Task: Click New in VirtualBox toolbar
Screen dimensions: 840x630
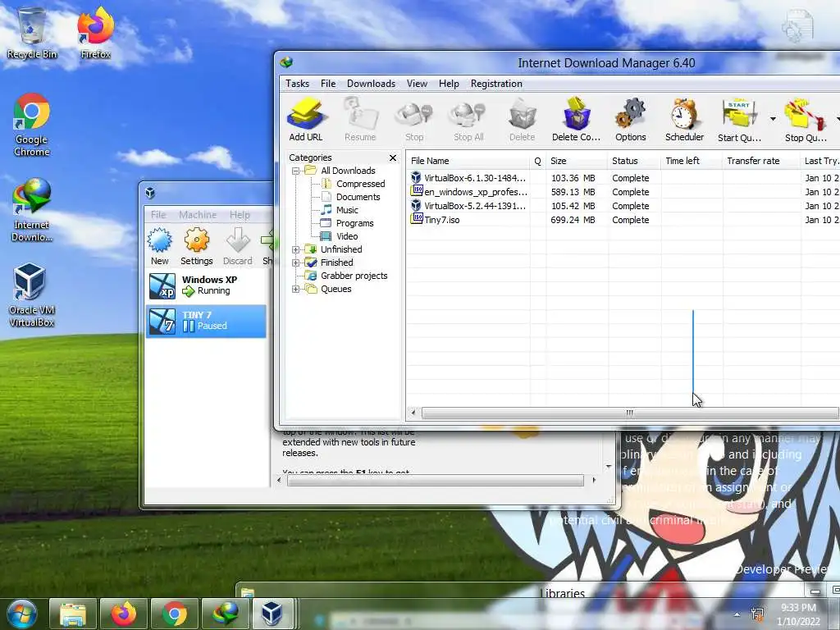Action: [160, 246]
